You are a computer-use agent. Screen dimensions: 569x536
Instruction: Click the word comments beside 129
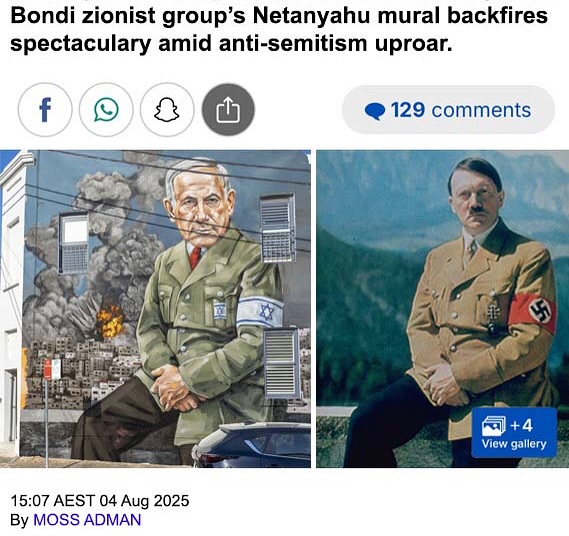click(481, 110)
